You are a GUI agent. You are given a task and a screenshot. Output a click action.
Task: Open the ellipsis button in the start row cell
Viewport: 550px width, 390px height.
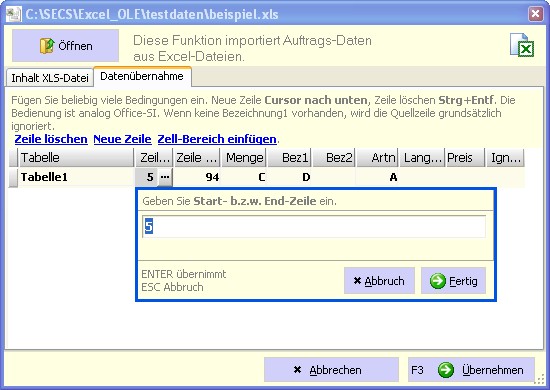(165, 177)
